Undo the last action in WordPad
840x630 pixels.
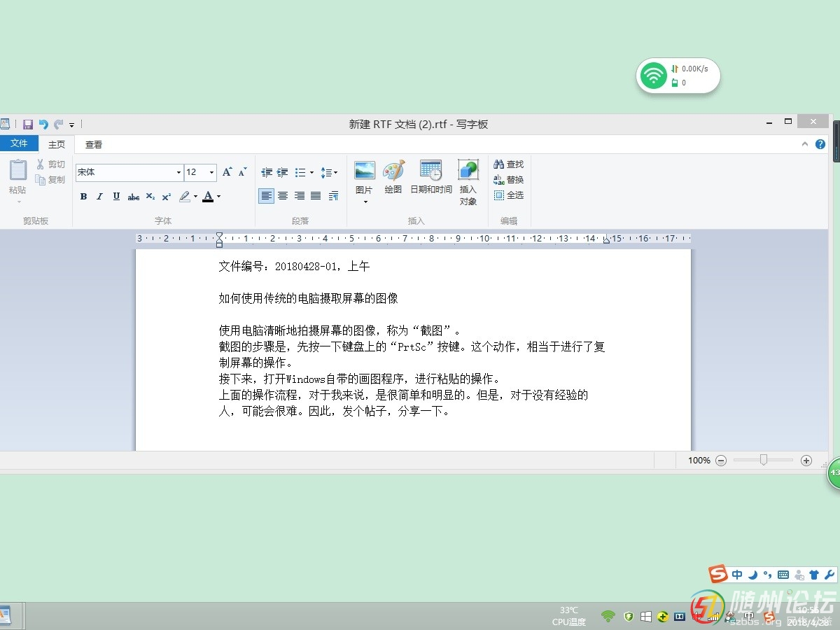tap(43, 125)
